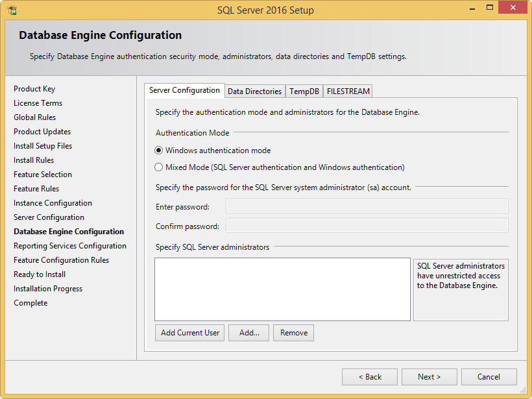Select the Product Key step
The height and width of the screenshot is (399, 532).
(34, 89)
